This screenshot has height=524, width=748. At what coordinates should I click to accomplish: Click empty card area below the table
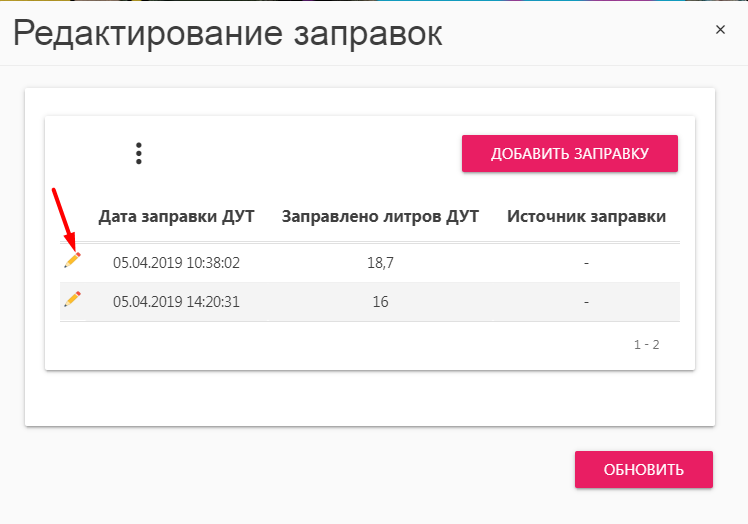(370, 398)
